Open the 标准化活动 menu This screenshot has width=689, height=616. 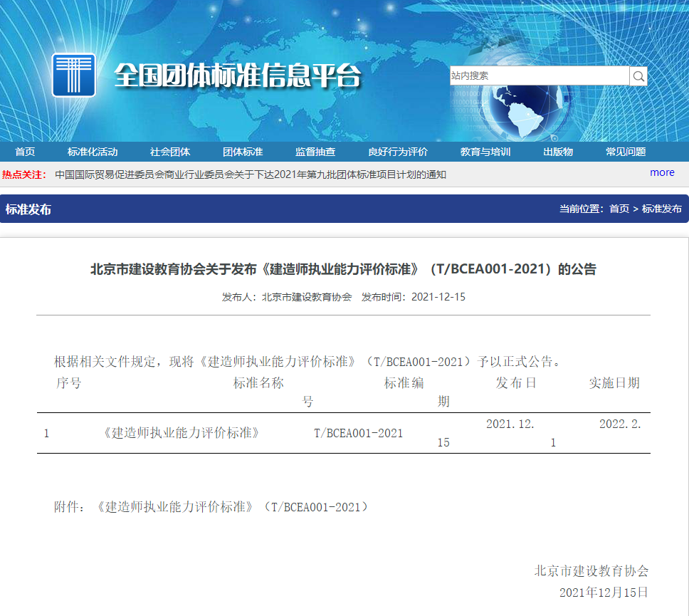point(93,152)
